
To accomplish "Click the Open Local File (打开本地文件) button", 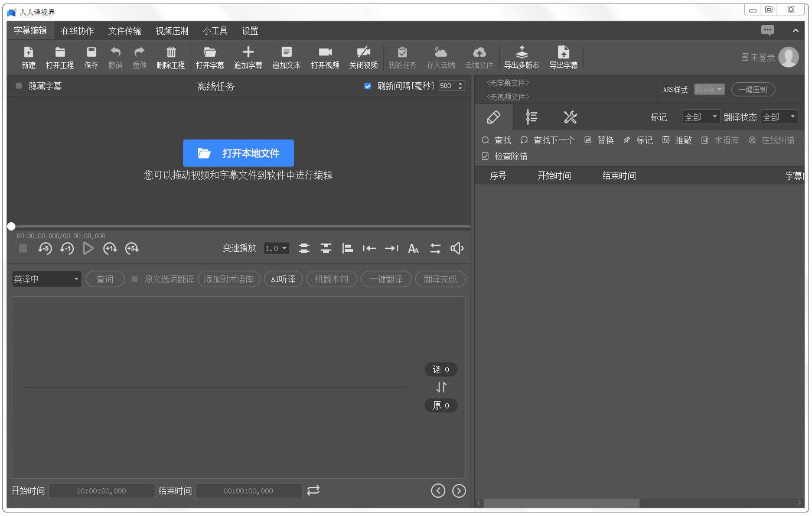I will pos(238,153).
